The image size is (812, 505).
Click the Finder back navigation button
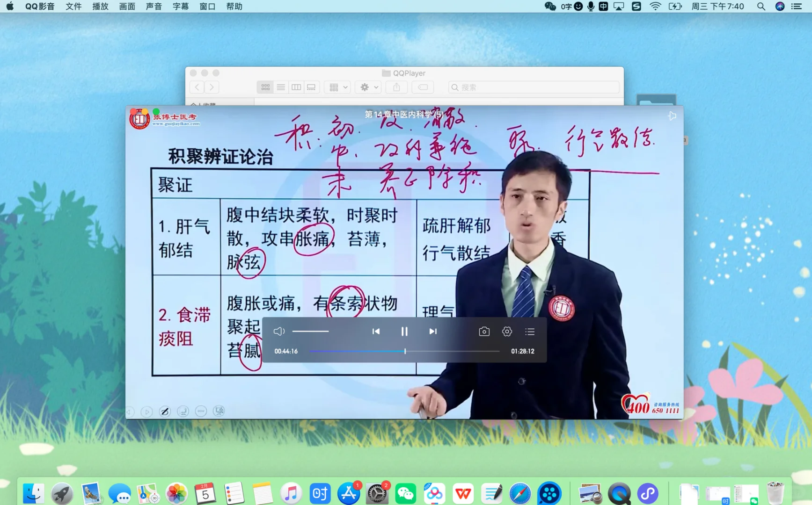tap(197, 87)
